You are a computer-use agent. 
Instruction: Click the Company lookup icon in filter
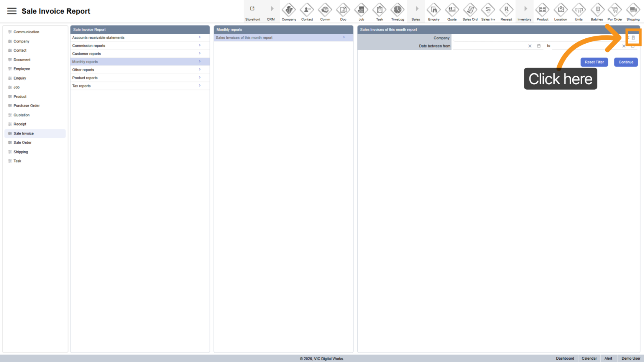(633, 38)
